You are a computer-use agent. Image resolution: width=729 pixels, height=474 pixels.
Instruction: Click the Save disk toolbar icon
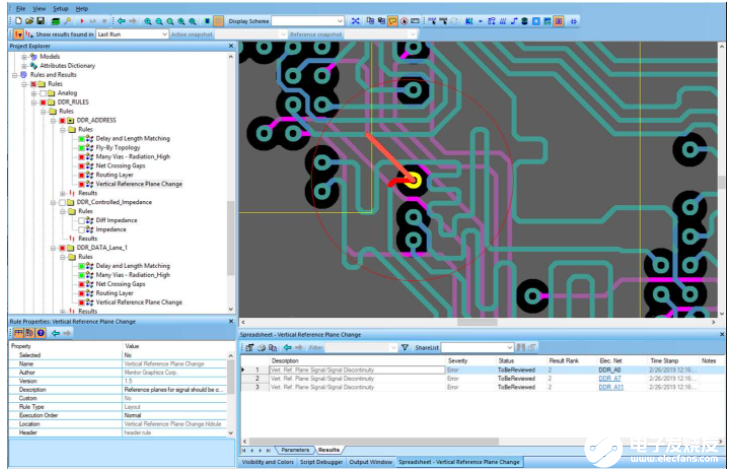tap(40, 21)
